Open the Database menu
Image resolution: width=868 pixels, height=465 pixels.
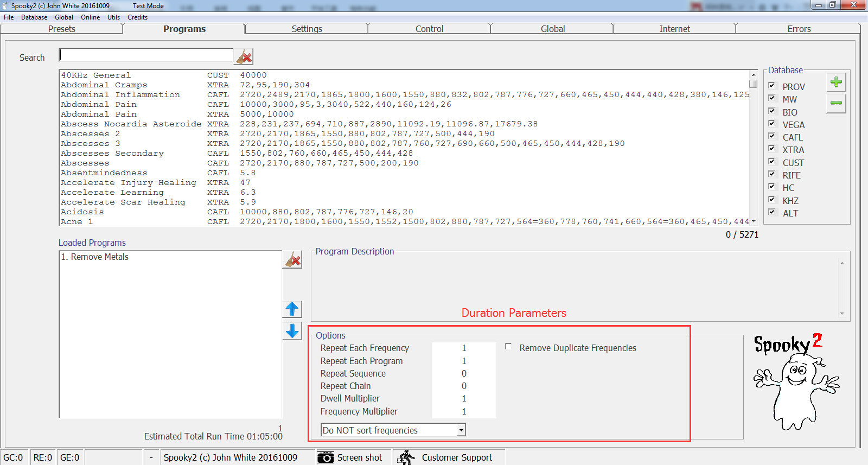(x=34, y=17)
